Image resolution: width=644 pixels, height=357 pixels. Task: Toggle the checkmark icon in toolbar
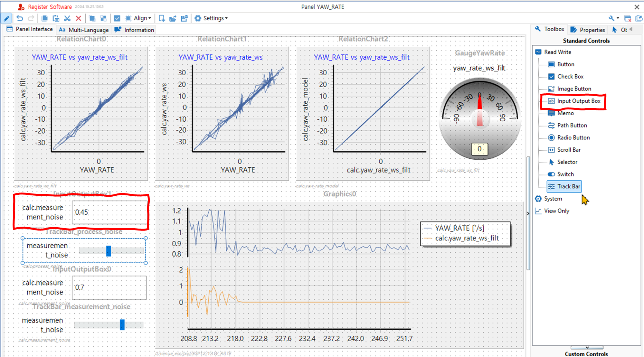pos(117,18)
